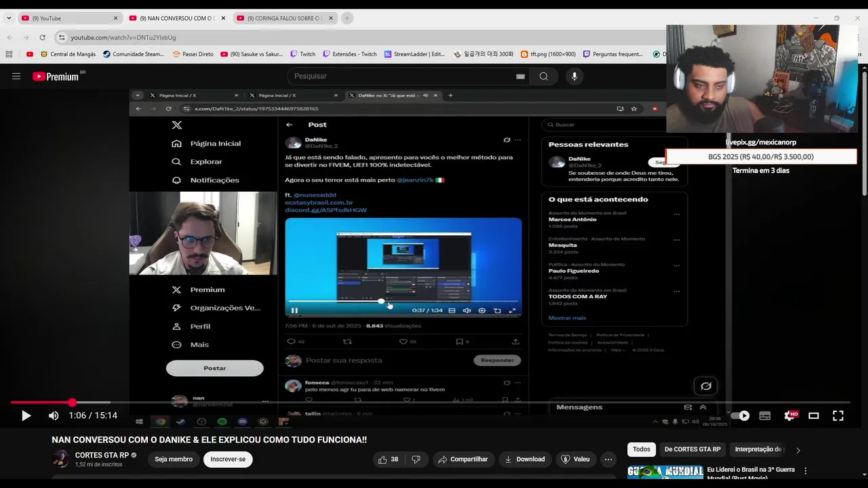Open the options menu for the Eu Liderei o Brasil video
The width and height of the screenshot is (868, 488).
pos(806,470)
